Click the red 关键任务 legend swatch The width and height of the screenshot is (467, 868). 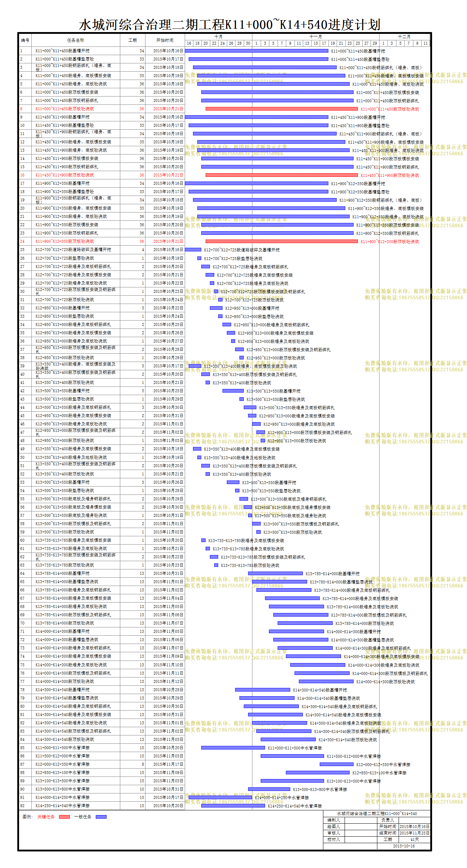click(64, 817)
